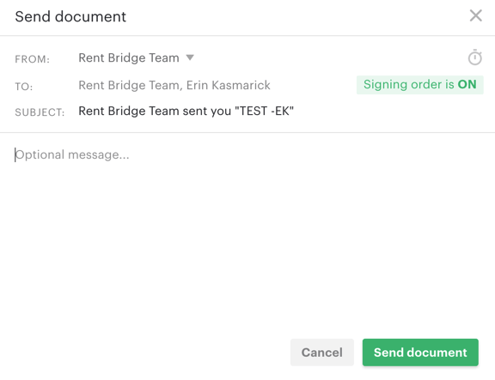This screenshot has height=380, width=495.
Task: Click Rent Bridge Team in TO recipients
Action: 130,85
